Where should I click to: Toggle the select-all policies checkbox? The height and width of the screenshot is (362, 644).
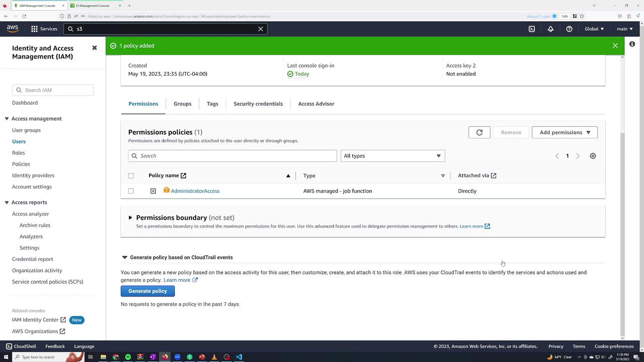pyautogui.click(x=131, y=175)
